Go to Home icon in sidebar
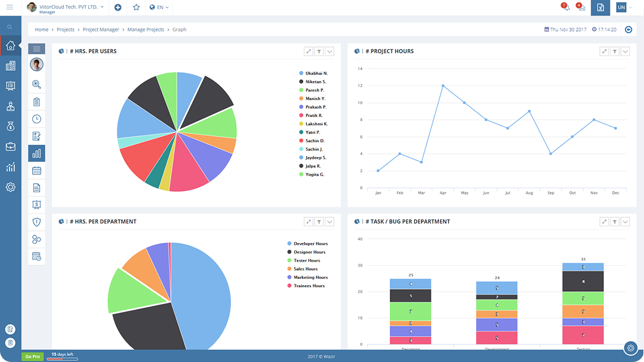 click(x=11, y=46)
